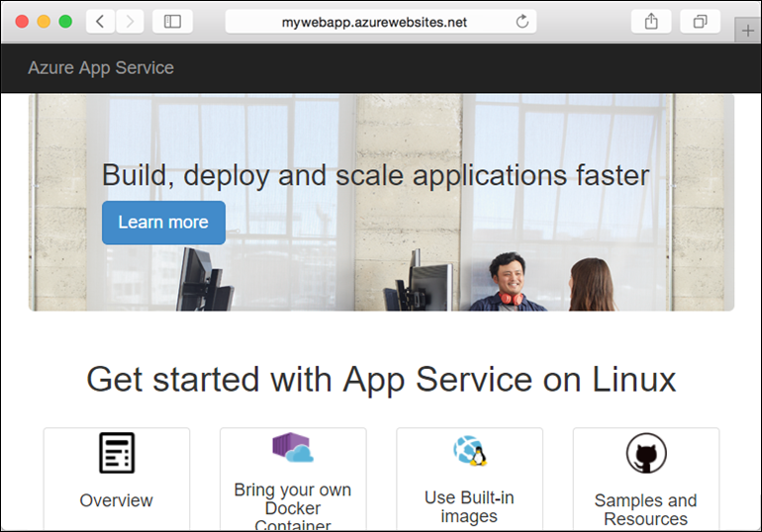Toggle the Safari sidebar button
This screenshot has height=532, width=762.
[172, 22]
